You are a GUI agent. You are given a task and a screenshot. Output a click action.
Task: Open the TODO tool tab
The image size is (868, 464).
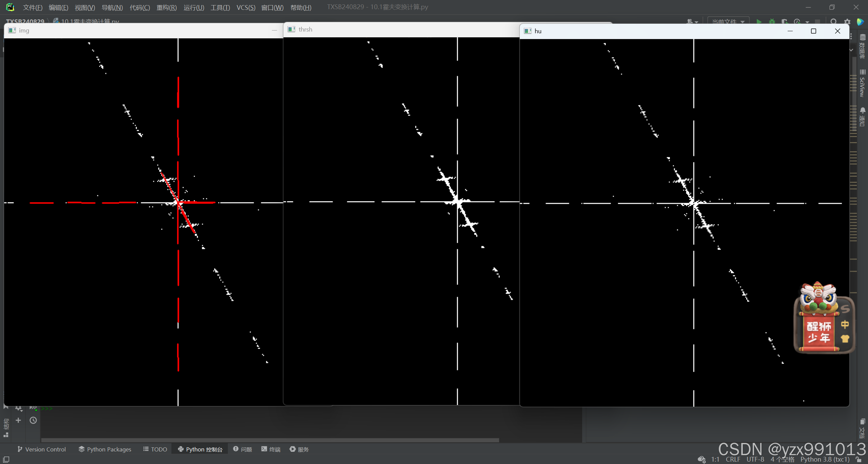(x=155, y=449)
